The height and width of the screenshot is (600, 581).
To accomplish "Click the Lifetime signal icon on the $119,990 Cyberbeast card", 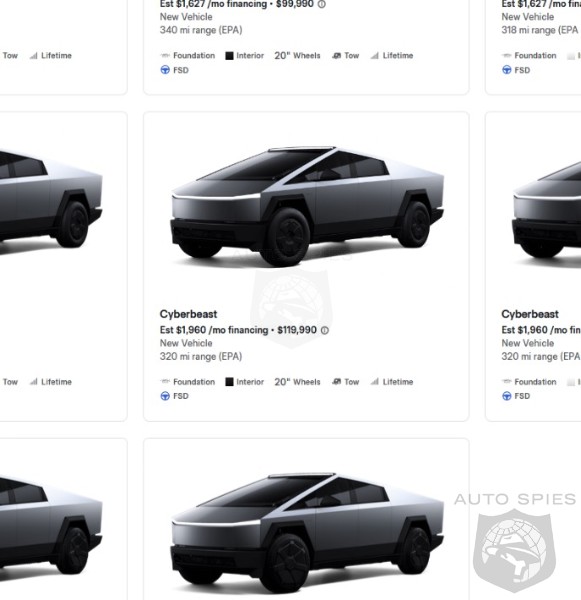I will [375, 382].
